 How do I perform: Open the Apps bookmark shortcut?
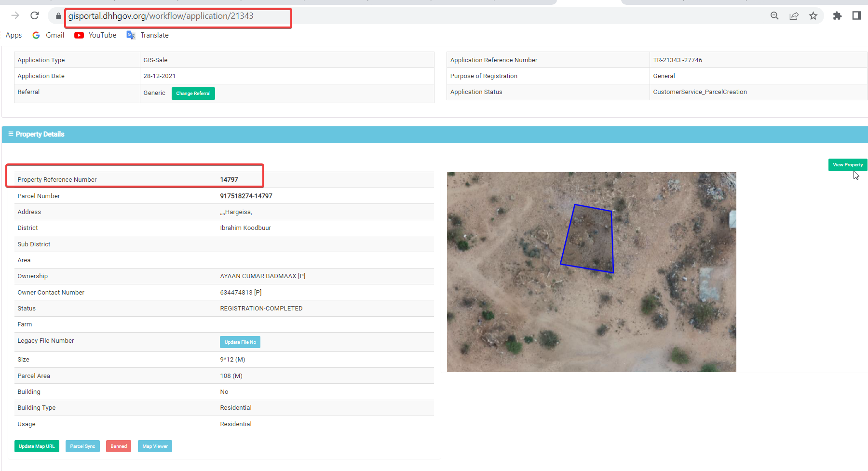[14, 35]
